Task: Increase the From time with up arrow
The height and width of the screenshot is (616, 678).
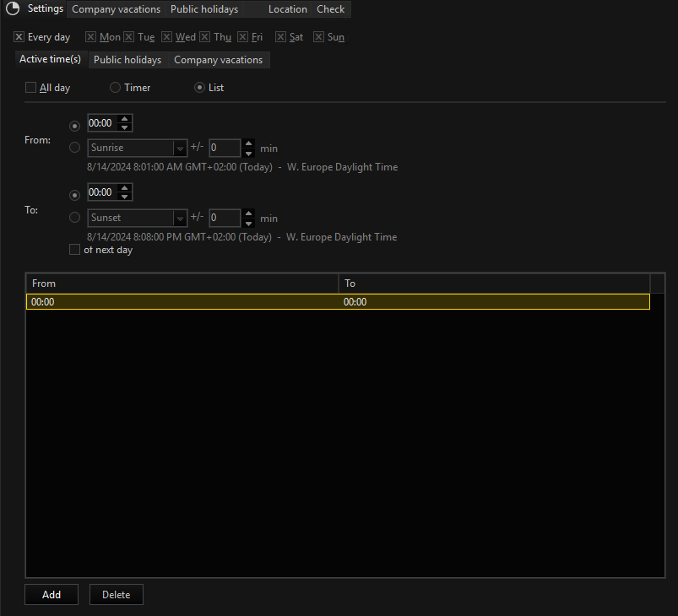Action: tap(124, 118)
